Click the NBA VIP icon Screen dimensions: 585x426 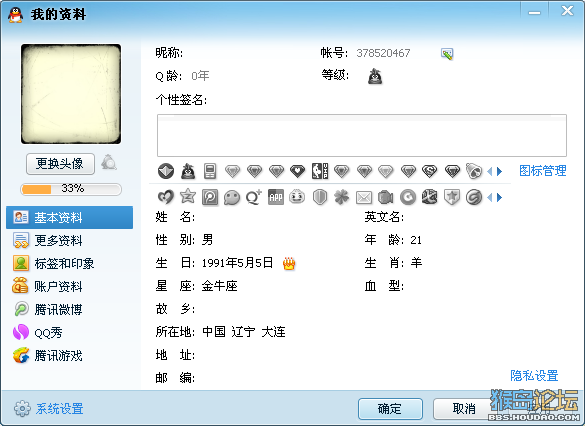(320, 171)
